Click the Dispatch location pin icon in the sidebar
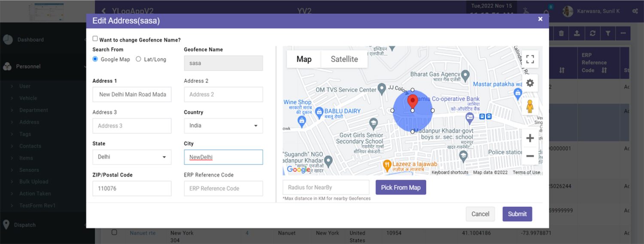The height and width of the screenshot is (244, 644). click(x=6, y=225)
